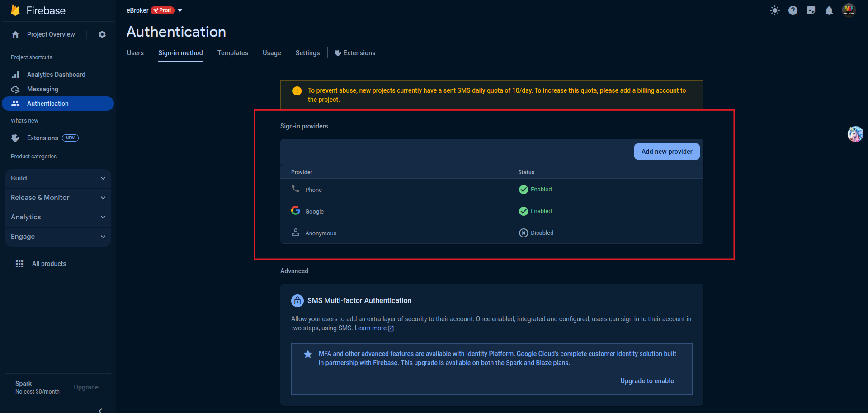
Task: Open the Learn more link
Action: click(370, 328)
